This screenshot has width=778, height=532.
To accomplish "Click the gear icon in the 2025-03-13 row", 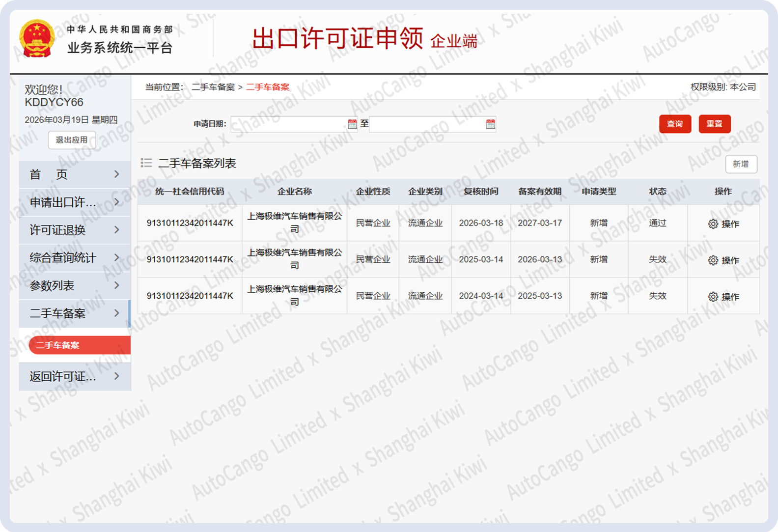I will tap(713, 297).
